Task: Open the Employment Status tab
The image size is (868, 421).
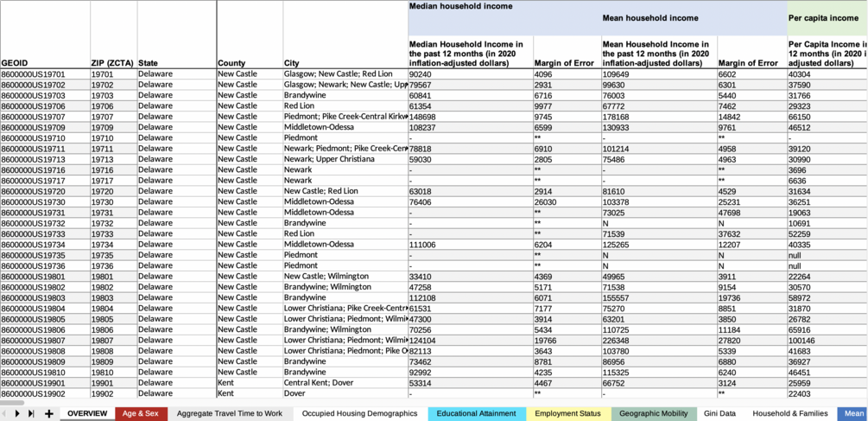Action: click(568, 413)
